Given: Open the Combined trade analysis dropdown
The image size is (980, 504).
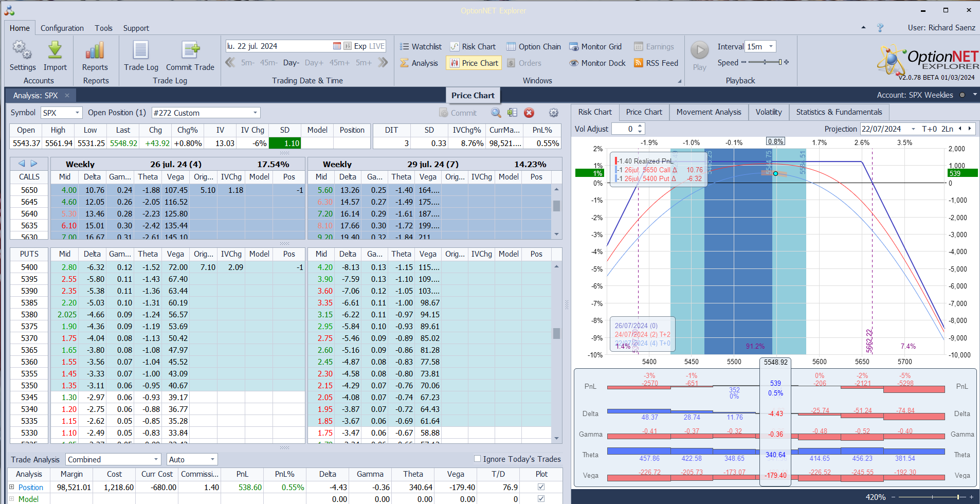Looking at the screenshot, I should 156,459.
